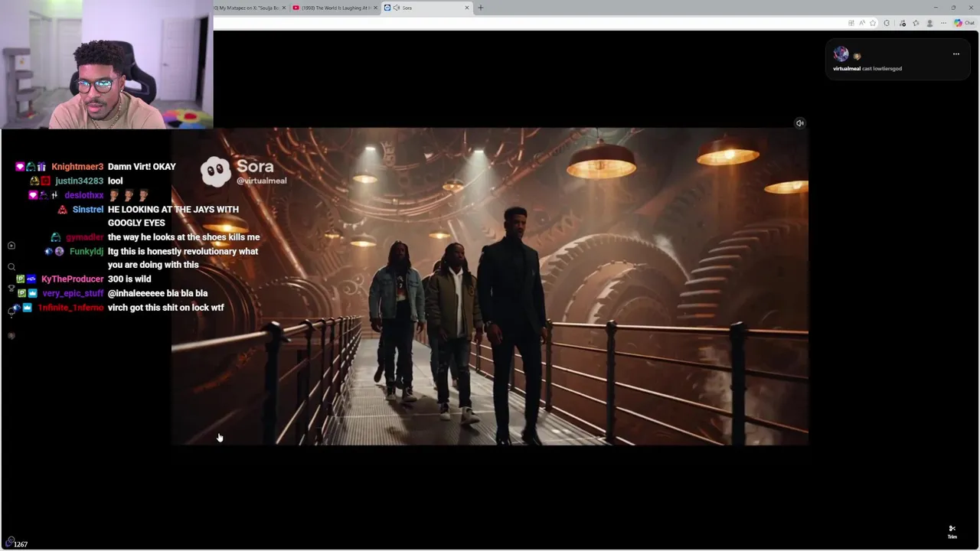980x551 pixels.
Task: Play or pause the Sora video
Action: tap(490, 286)
